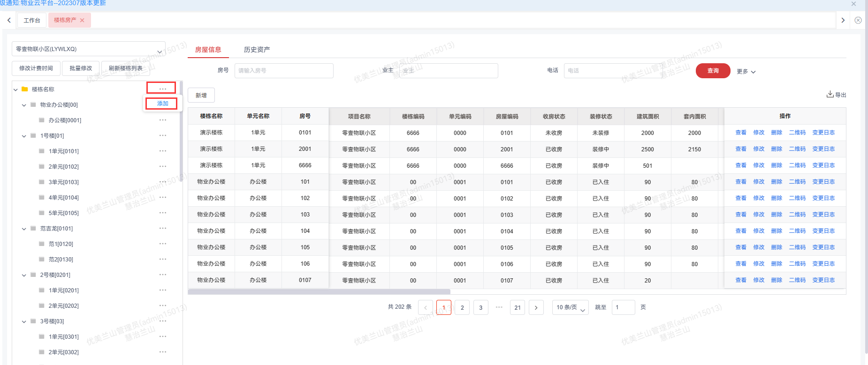Collapse the 物业办公楼[00] tree node
The image size is (868, 365).
tap(24, 105)
